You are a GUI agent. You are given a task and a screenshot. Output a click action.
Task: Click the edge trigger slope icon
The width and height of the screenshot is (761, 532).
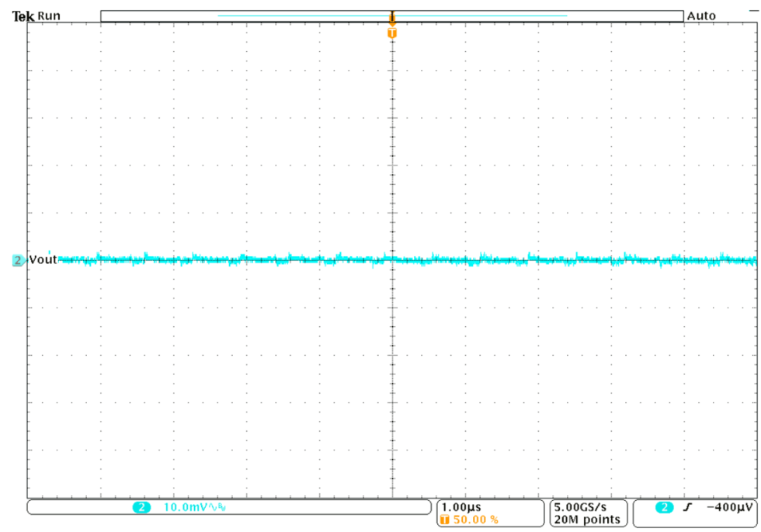(x=687, y=509)
